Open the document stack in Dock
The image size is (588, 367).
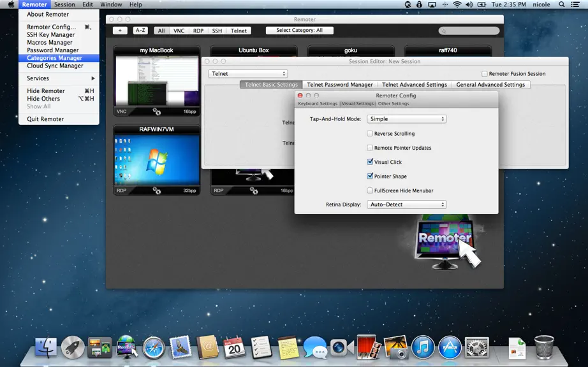coord(517,349)
